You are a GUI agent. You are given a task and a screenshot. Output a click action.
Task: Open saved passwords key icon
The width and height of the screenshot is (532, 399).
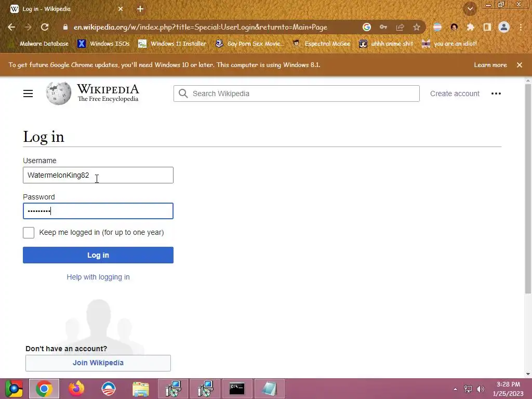383,27
